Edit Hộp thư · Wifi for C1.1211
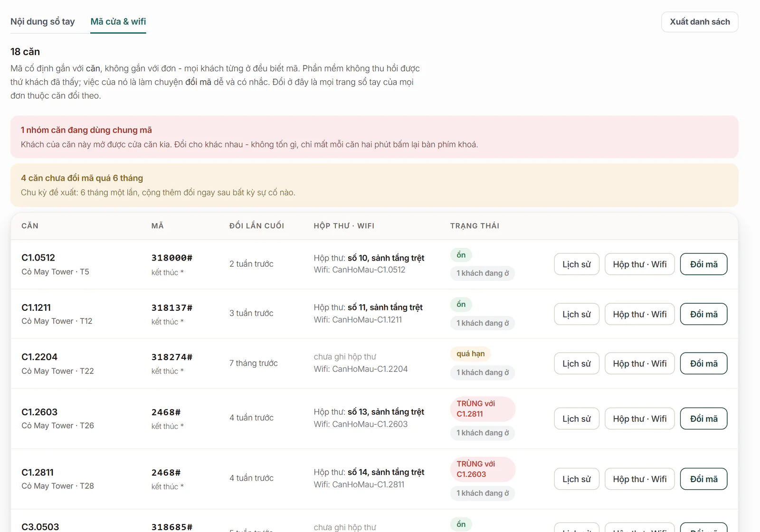 pos(639,314)
